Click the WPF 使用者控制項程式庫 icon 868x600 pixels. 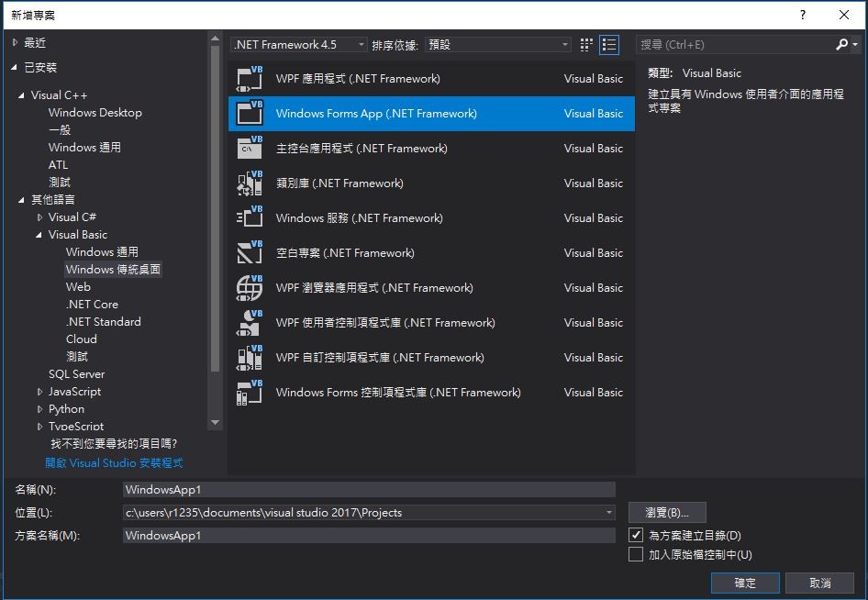coord(249,323)
